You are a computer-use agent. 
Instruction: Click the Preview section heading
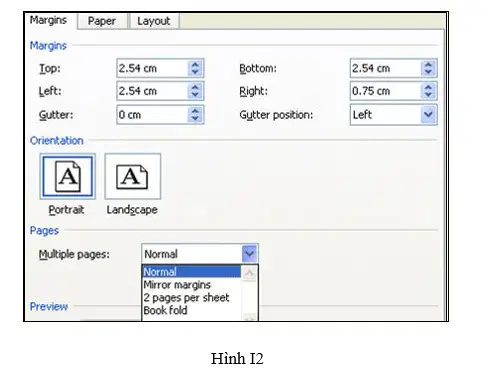49,307
